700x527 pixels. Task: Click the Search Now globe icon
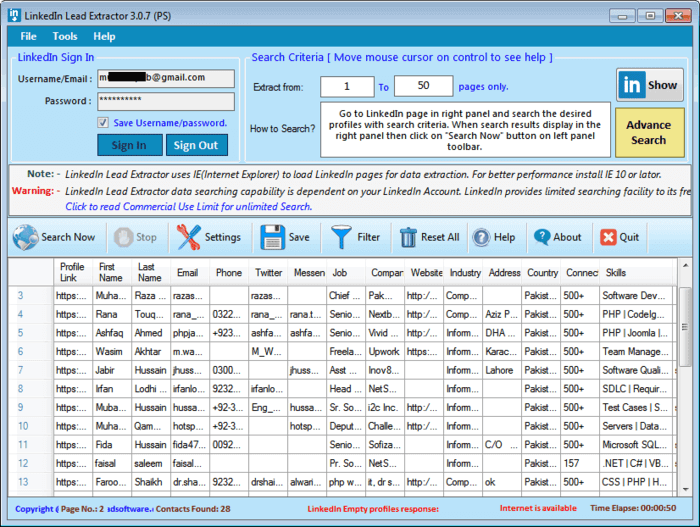coord(25,237)
